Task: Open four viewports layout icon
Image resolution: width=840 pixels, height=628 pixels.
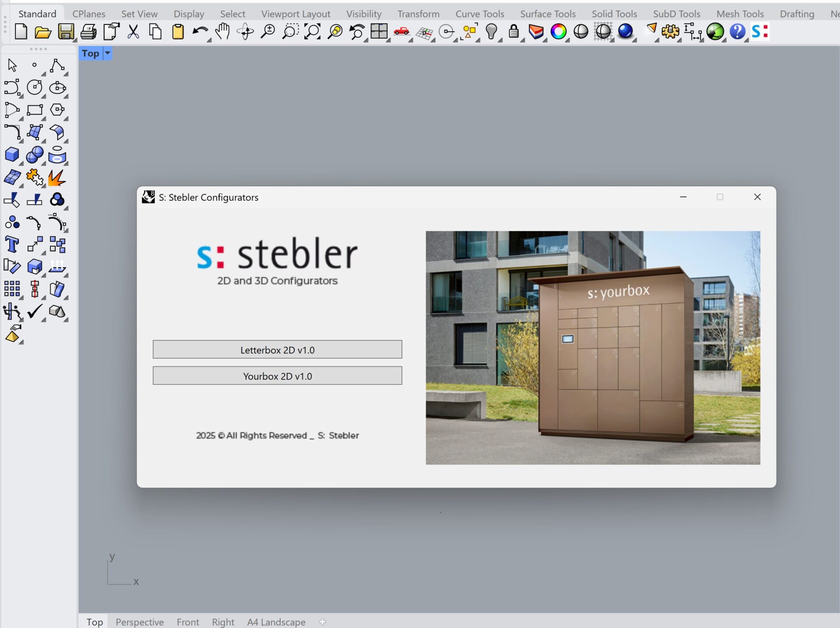Action: 379,32
